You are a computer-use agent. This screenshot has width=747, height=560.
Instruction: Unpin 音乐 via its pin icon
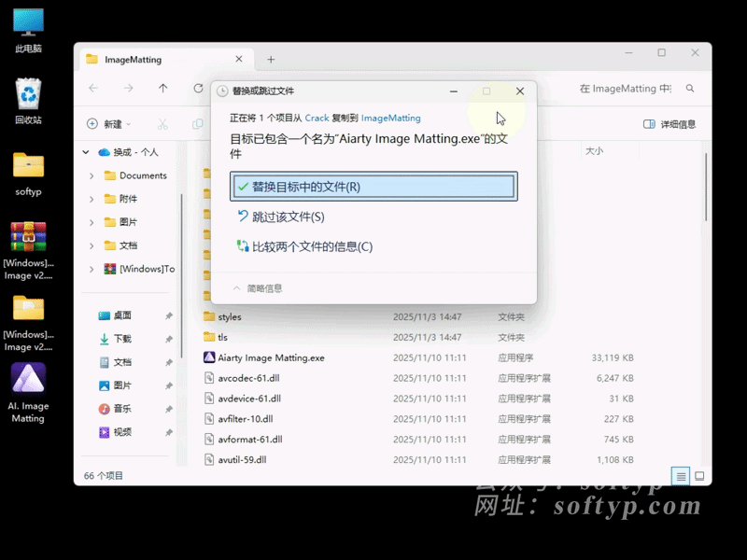click(x=169, y=409)
